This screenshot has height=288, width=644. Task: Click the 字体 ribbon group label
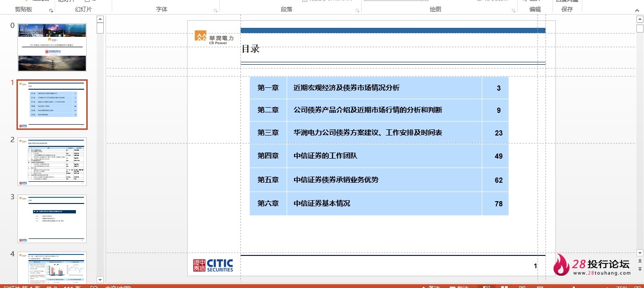point(162,9)
